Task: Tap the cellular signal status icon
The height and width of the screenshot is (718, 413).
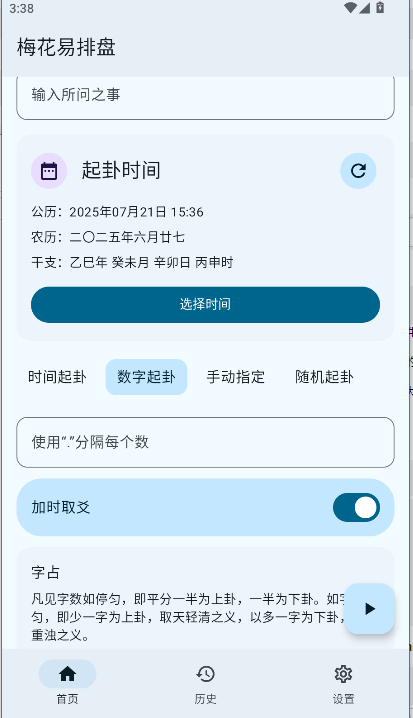Action: [364, 8]
